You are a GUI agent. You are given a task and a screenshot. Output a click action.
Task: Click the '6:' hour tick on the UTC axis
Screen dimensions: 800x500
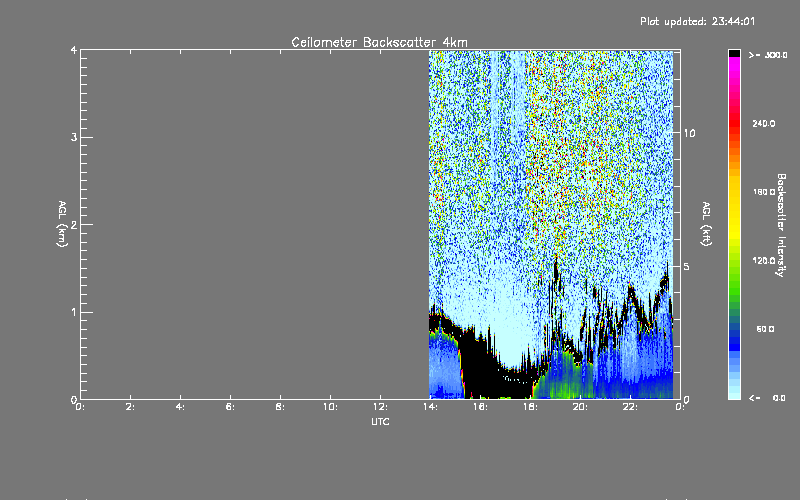coord(230,407)
